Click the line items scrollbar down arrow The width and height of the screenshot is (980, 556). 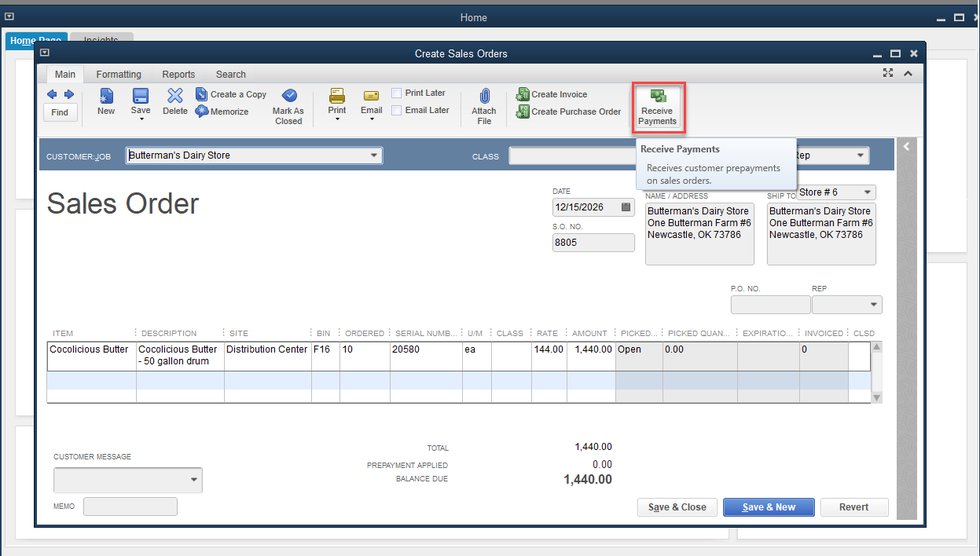(877, 397)
